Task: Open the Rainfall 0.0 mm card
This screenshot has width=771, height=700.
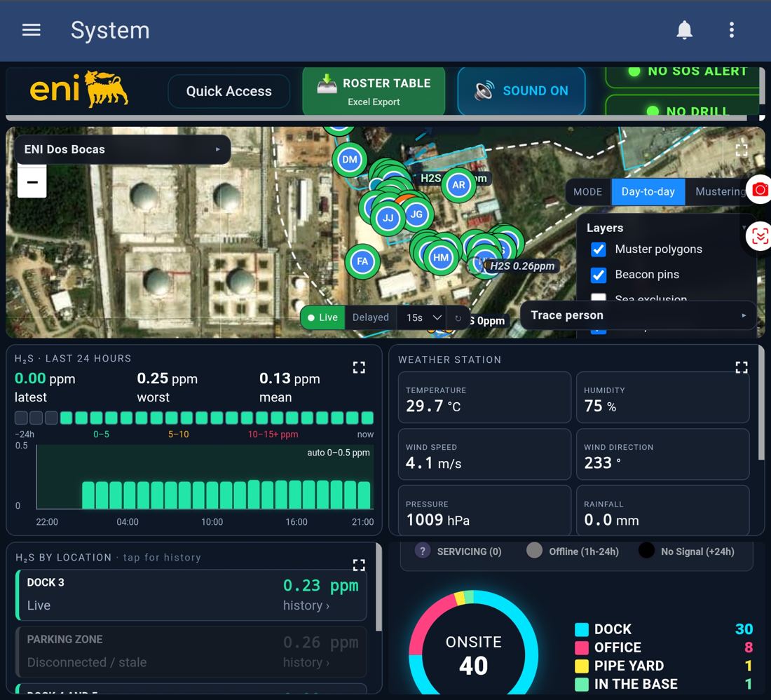Action: coord(662,510)
